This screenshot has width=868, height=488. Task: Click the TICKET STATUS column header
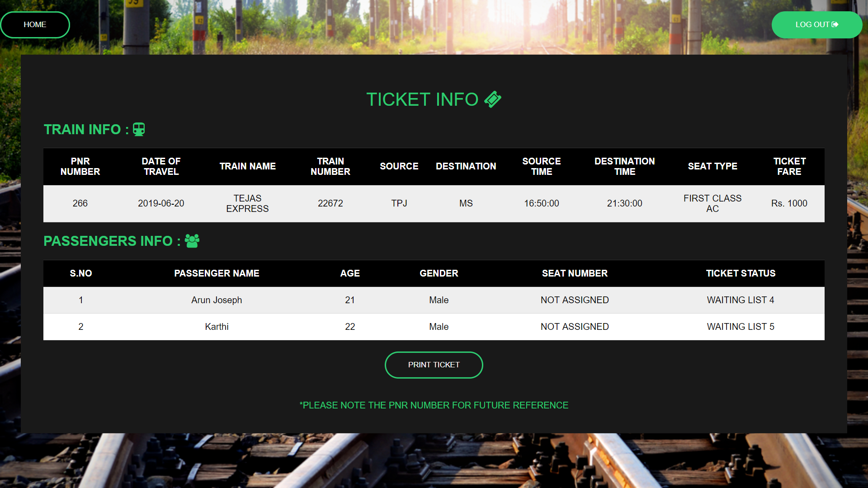[x=741, y=273]
